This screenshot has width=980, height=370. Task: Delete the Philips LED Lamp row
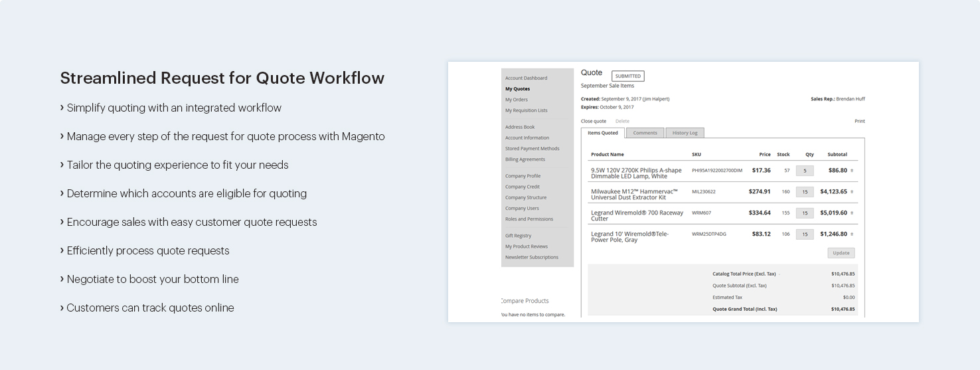852,171
